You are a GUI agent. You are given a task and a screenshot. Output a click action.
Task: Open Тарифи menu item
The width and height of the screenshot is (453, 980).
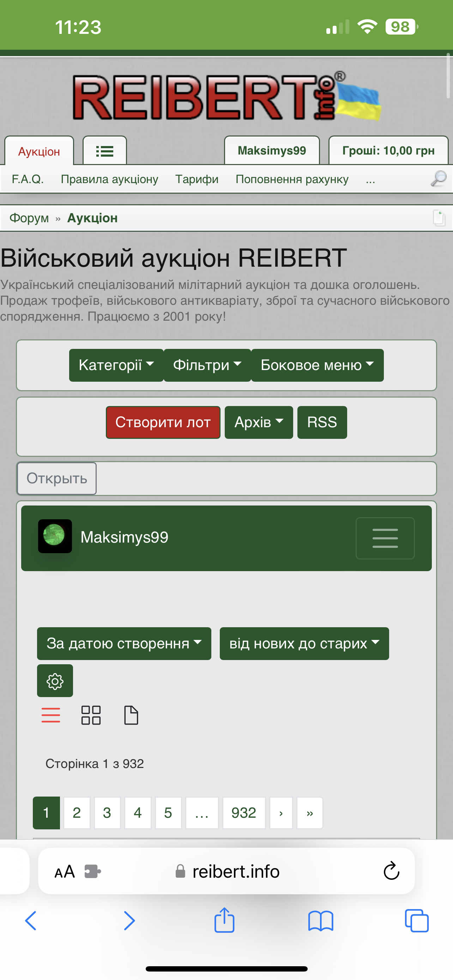pyautogui.click(x=197, y=179)
